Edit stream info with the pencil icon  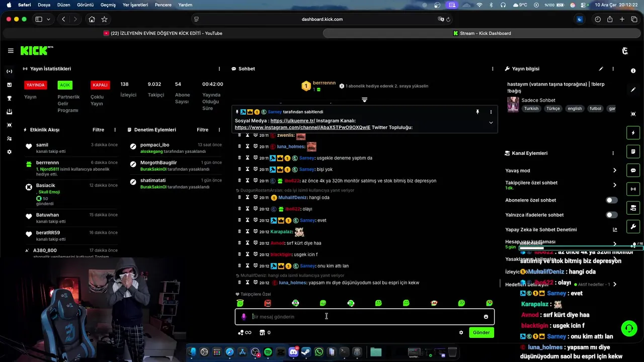[x=601, y=69]
